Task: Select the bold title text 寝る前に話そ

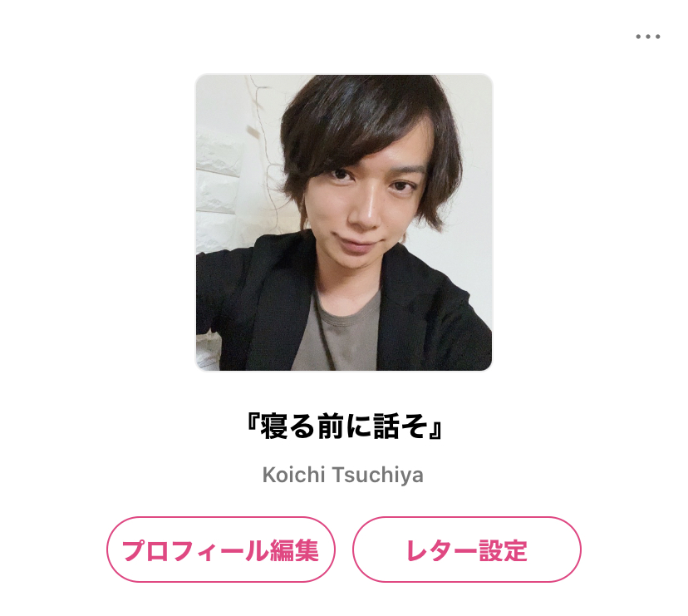Action: click(344, 426)
